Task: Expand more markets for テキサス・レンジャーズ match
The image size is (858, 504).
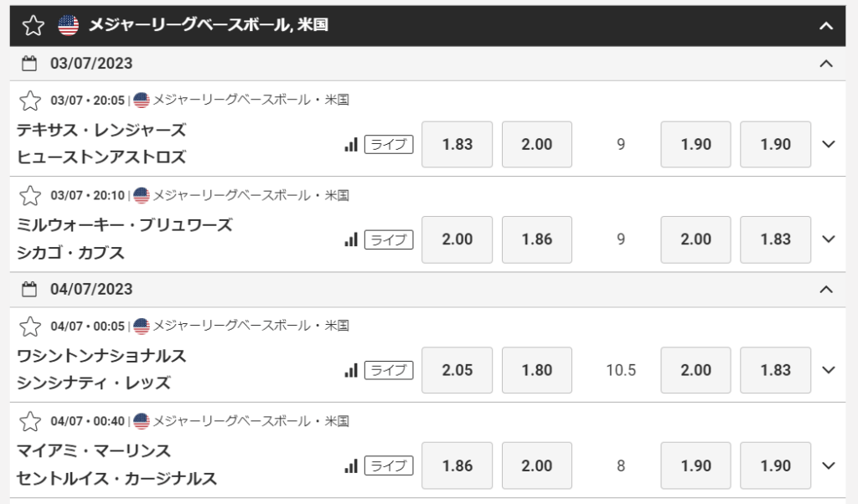Action: pyautogui.click(x=829, y=144)
